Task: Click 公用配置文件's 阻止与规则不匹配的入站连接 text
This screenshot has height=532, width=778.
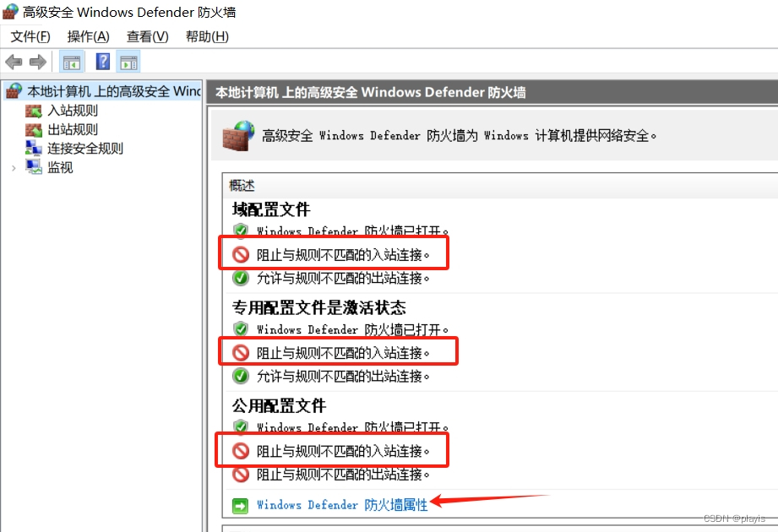Action: click(x=343, y=451)
